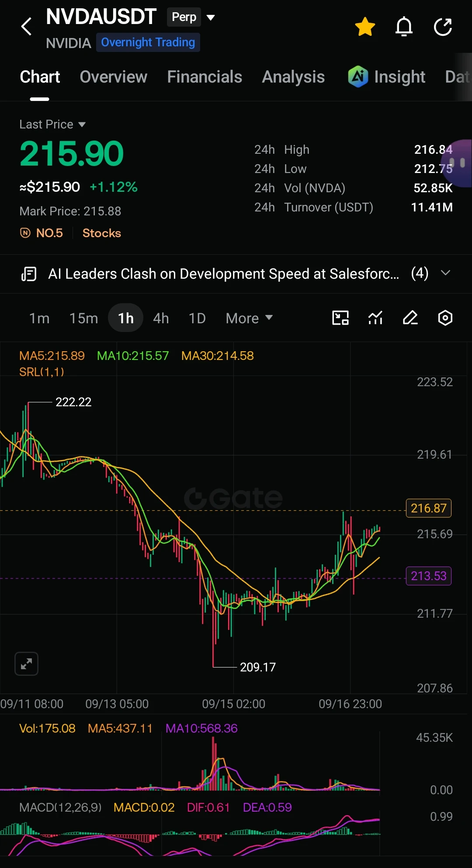Screen dimensions: 472x868
Task: Select the 1D timeframe
Action: (x=197, y=318)
